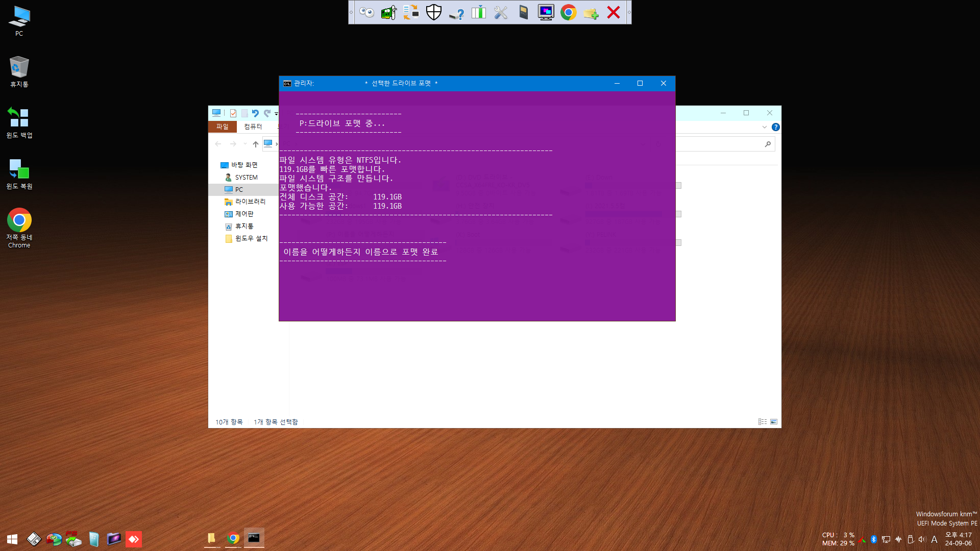Open the green network card tool
This screenshot has width=980, height=551.
click(x=389, y=12)
